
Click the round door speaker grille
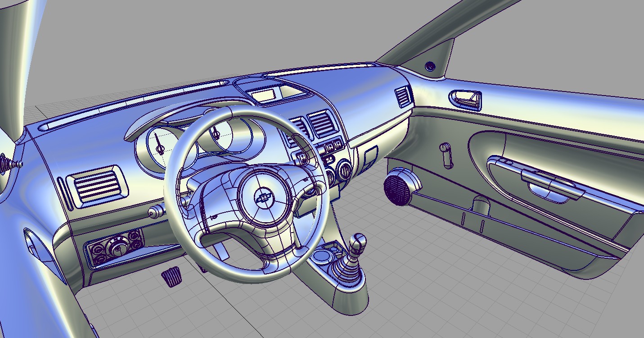click(x=398, y=189)
